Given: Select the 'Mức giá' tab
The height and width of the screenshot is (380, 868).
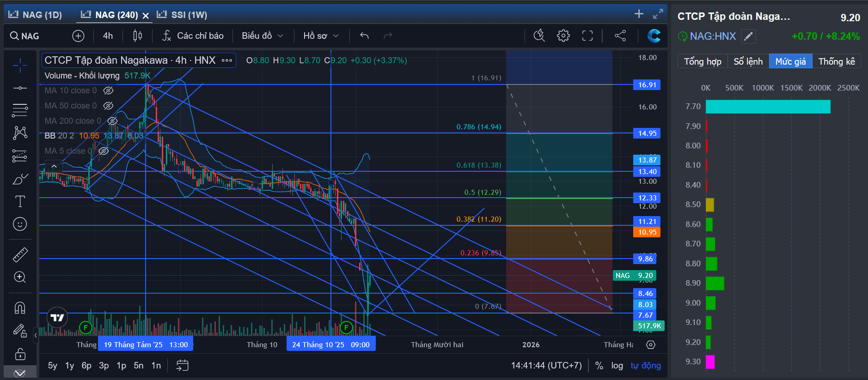Looking at the screenshot, I should point(790,61).
